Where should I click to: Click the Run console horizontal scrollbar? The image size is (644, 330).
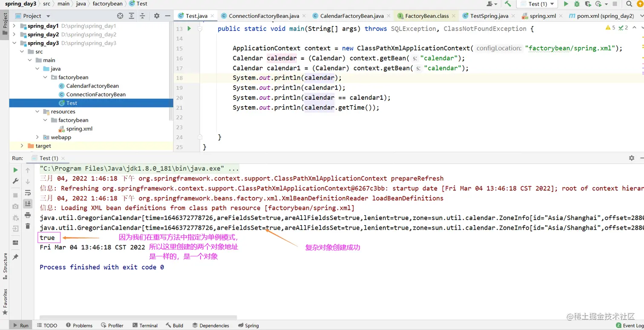pos(138,317)
